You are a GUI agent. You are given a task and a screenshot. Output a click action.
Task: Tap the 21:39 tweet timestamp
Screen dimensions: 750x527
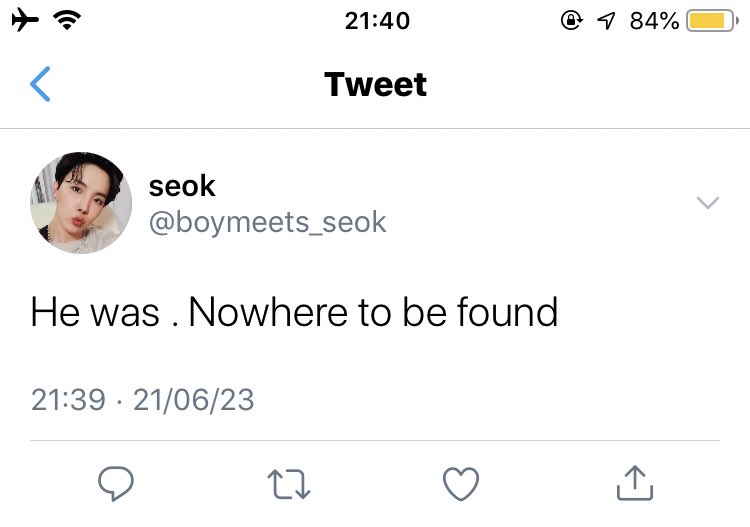point(68,400)
